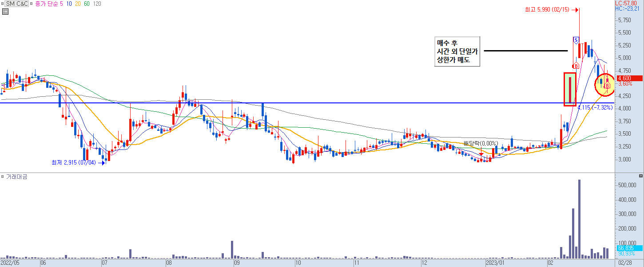Click the SM C&C stock name label
644x267 pixels.
pyautogui.click(x=18, y=4)
